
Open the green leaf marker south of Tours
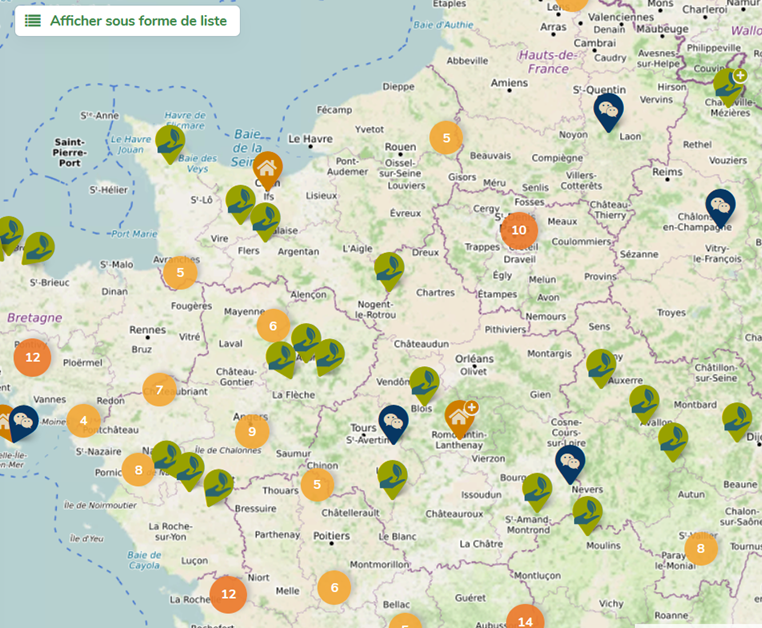pos(393,478)
